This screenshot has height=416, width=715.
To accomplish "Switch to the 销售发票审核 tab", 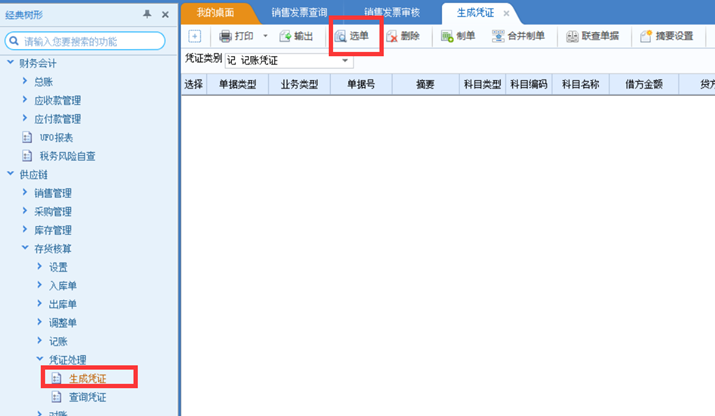I will point(392,13).
